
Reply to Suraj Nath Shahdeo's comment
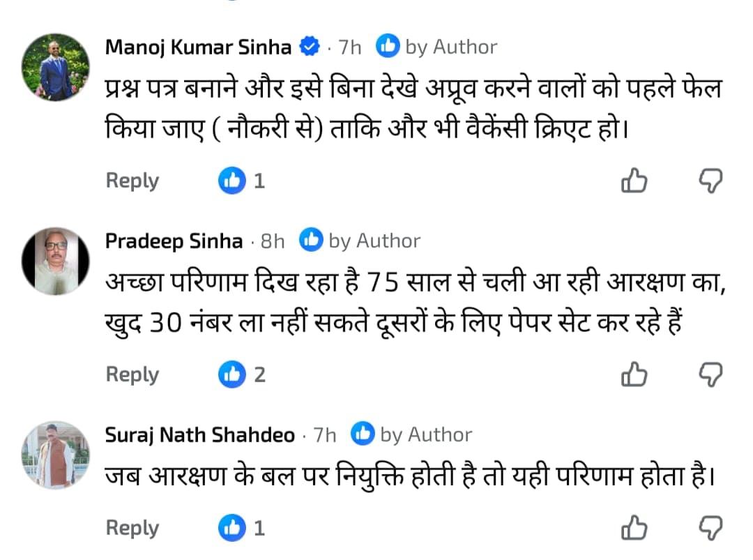click(x=132, y=528)
